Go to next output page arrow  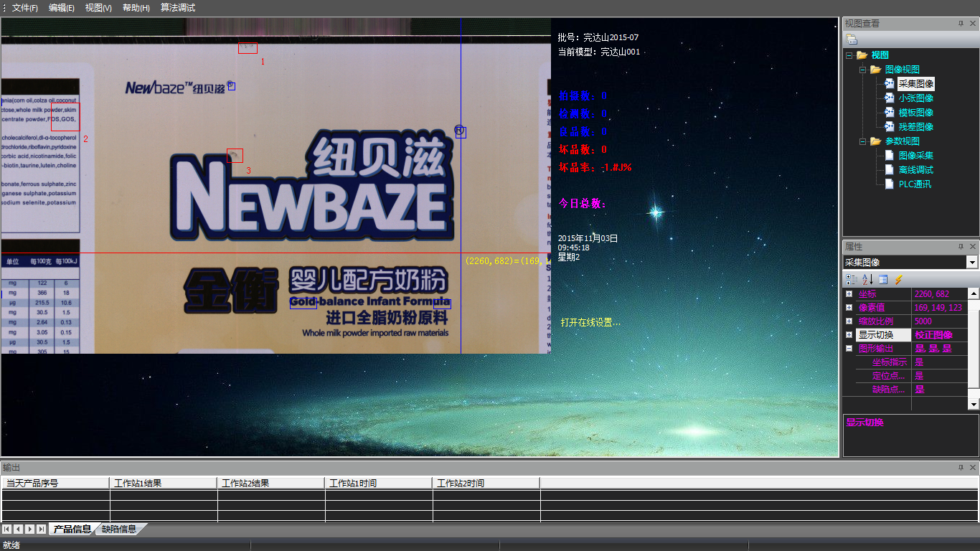(30, 529)
